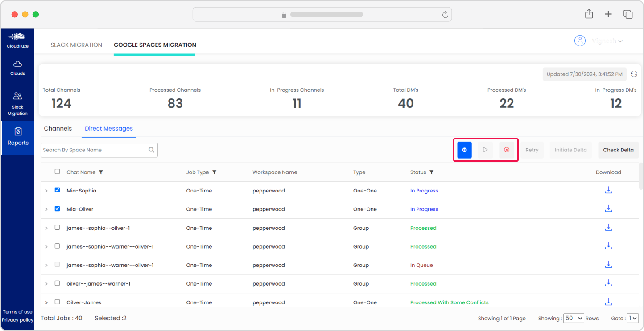Click the Search By Space Name field
The height and width of the screenshot is (331, 644).
(99, 150)
